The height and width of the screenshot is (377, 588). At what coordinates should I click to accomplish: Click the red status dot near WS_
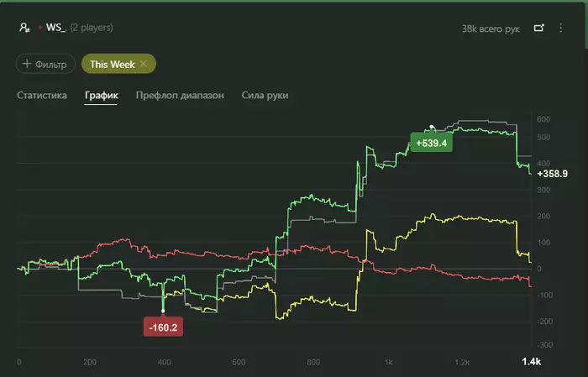(x=40, y=28)
